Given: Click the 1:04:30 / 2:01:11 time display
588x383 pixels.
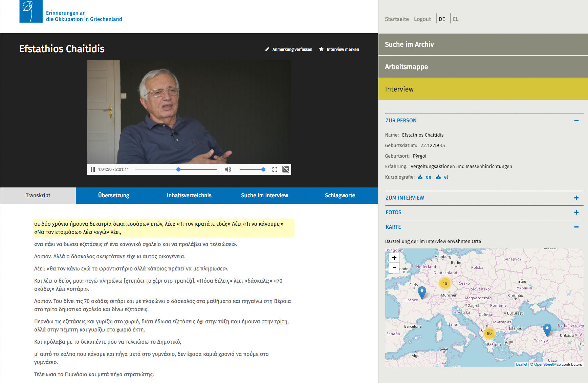Looking at the screenshot, I should pyautogui.click(x=113, y=169).
